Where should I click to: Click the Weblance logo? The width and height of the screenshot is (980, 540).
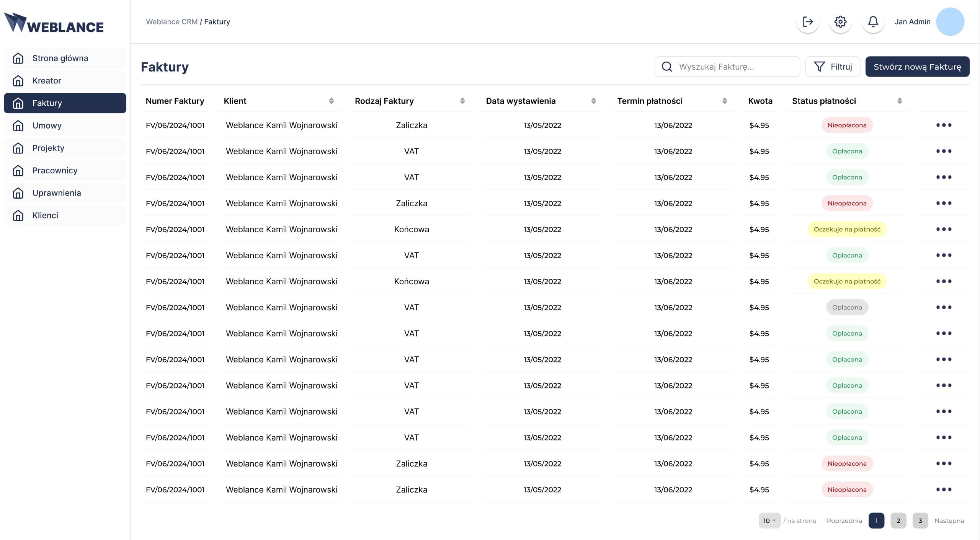54,23
